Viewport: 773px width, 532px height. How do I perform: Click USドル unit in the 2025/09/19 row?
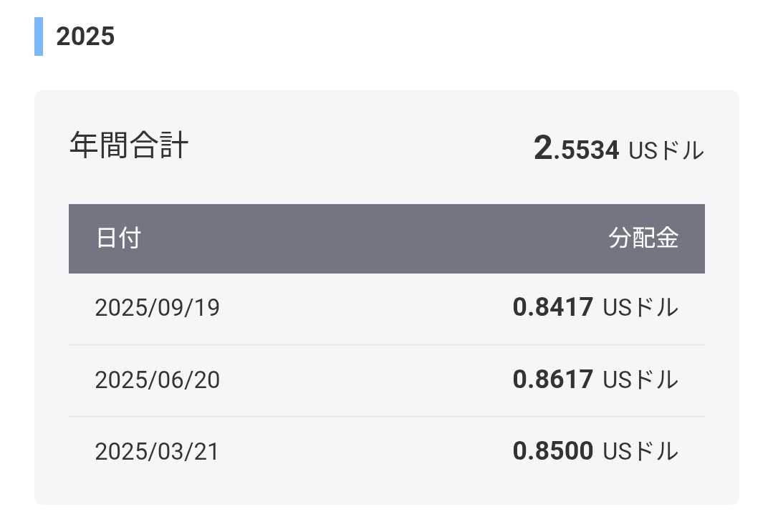(x=640, y=308)
